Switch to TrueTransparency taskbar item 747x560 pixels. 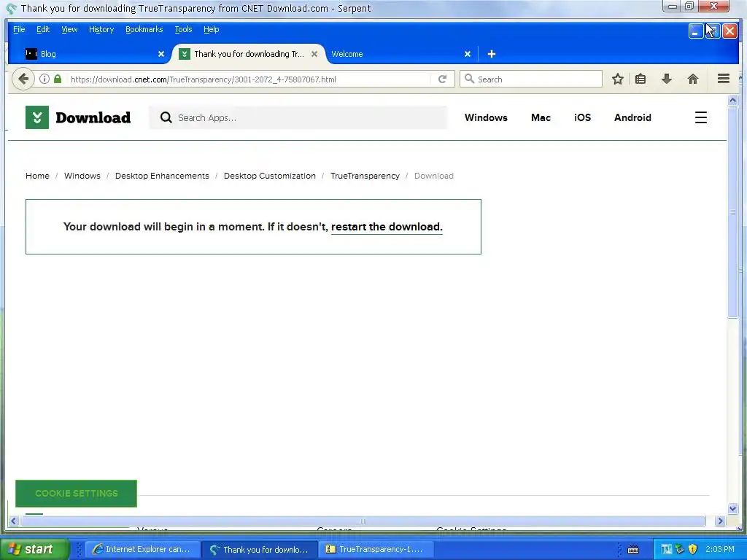pyautogui.click(x=376, y=549)
